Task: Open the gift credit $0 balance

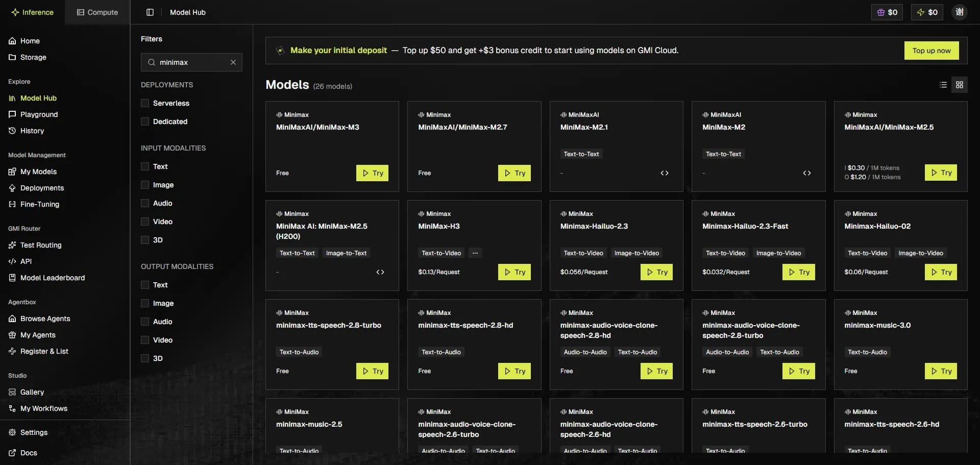Action: click(887, 12)
